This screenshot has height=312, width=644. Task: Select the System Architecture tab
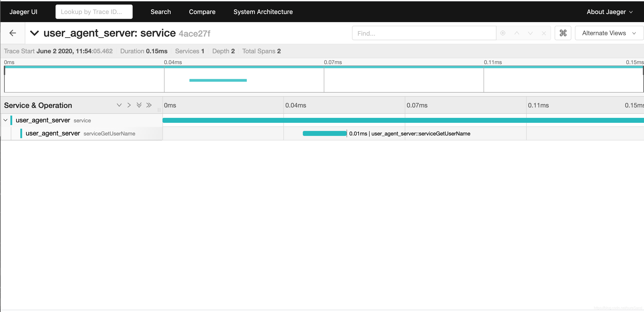(263, 11)
